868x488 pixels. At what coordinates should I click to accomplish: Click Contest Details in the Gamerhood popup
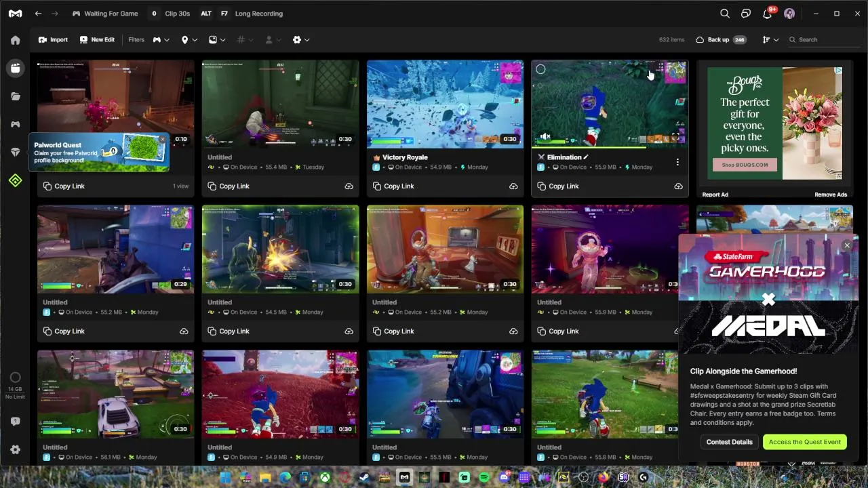(x=729, y=442)
